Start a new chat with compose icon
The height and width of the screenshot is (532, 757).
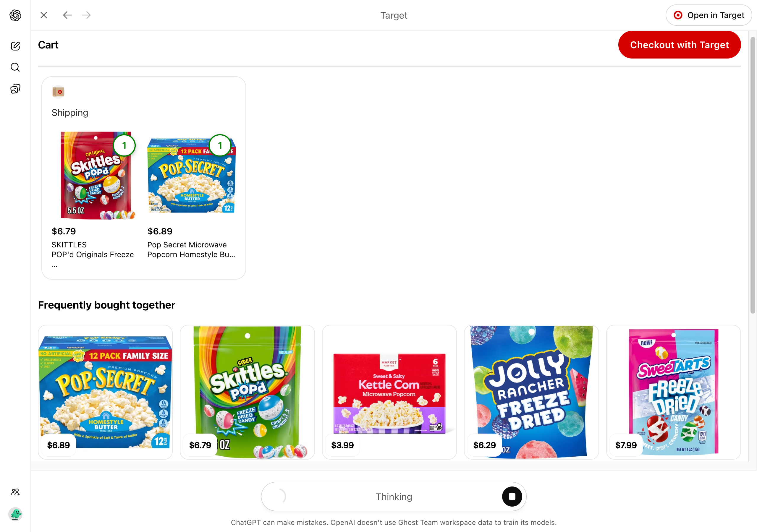click(x=15, y=46)
